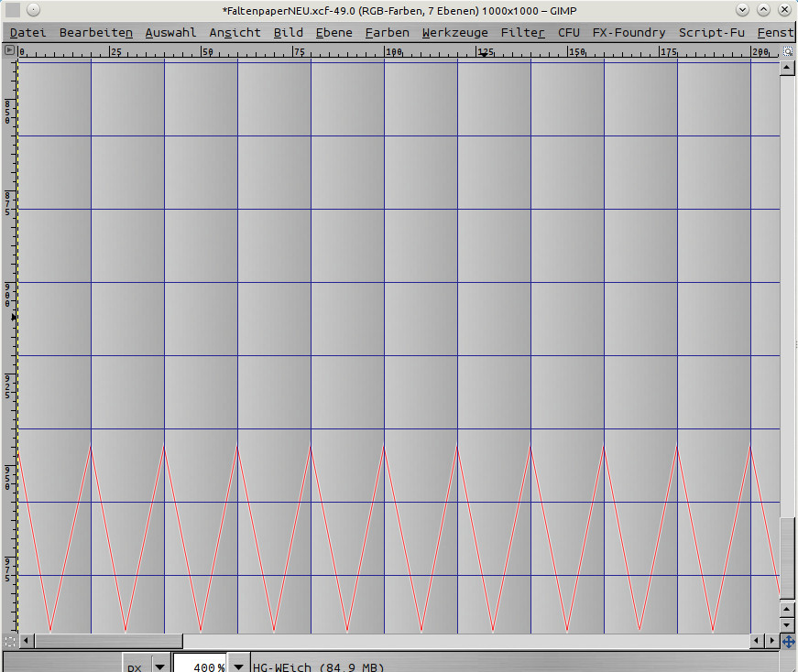798x672 pixels.
Task: Open the image menu triangle button at ruler corner
Action: (9, 51)
